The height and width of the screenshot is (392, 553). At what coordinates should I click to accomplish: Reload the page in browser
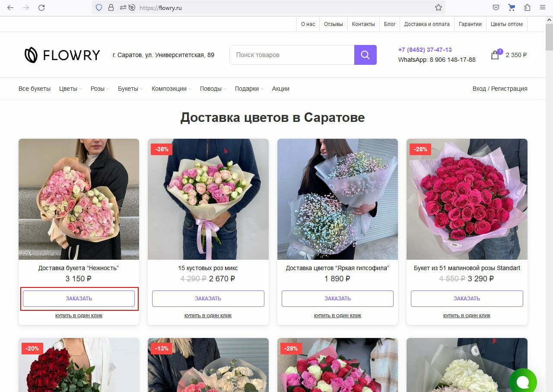coord(41,8)
